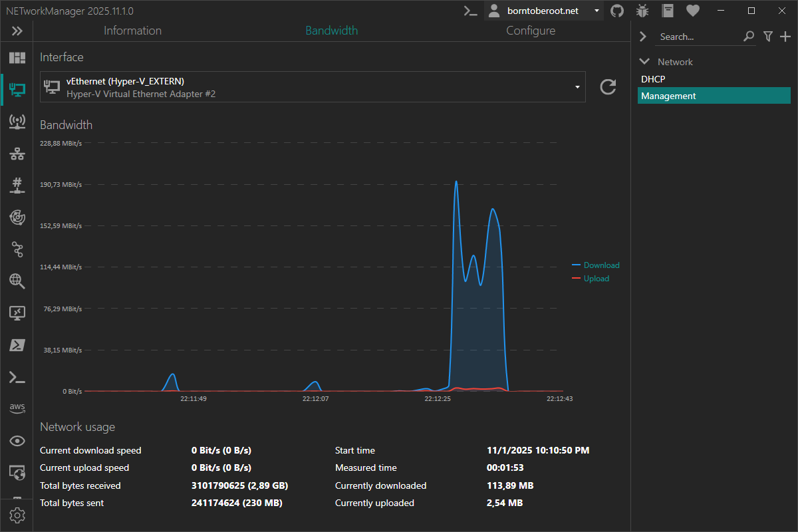Collapse the Network group in profiles panel
Image resolution: width=798 pixels, height=532 pixels.
click(643, 61)
